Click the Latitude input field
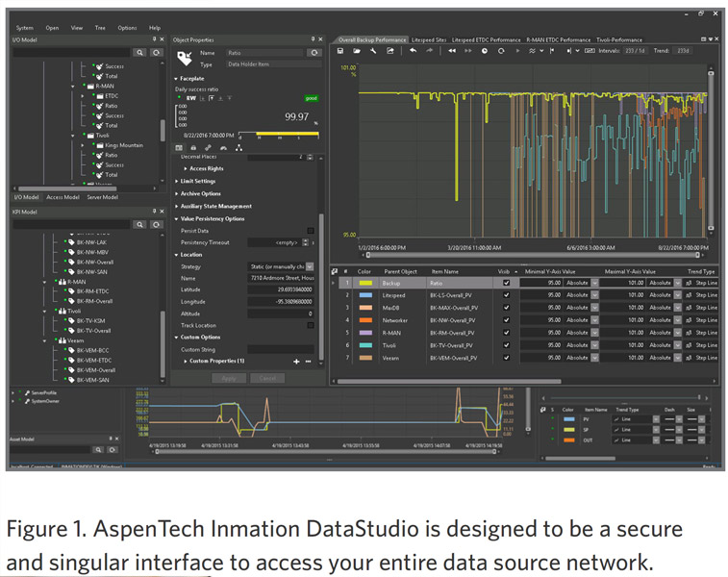The width and height of the screenshot is (728, 577). pos(280,288)
